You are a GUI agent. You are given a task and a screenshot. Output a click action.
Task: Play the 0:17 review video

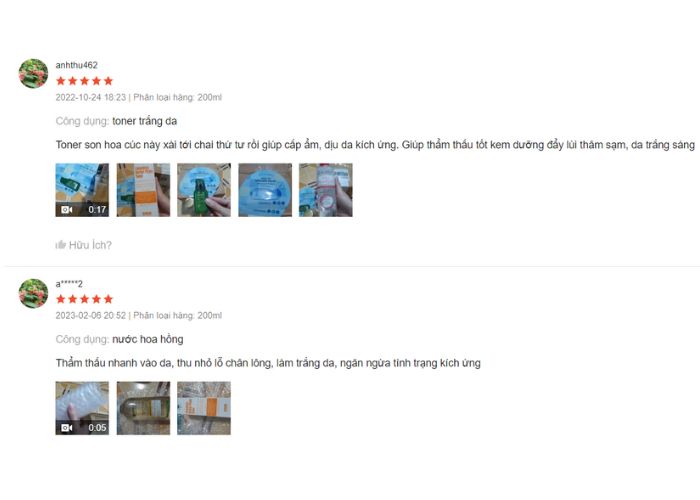[82, 190]
